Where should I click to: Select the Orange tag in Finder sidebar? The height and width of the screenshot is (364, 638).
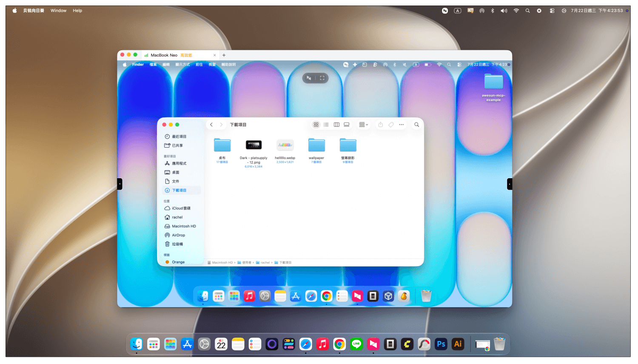178,262
